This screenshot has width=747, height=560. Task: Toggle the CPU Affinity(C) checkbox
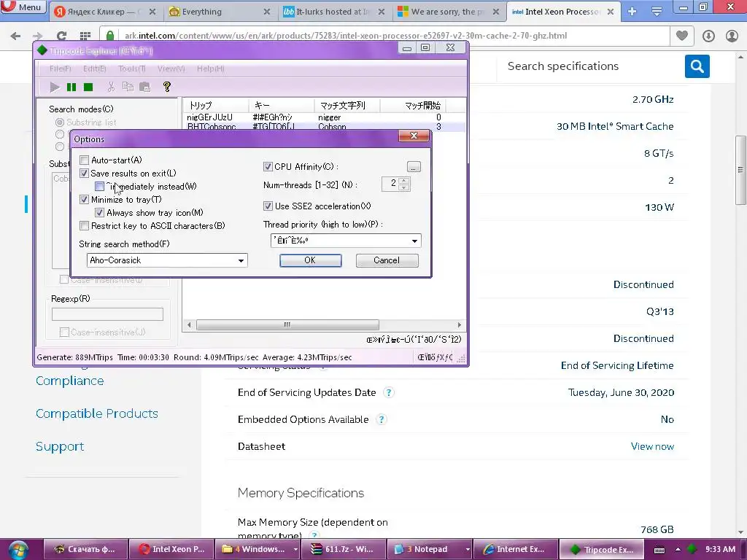click(268, 167)
